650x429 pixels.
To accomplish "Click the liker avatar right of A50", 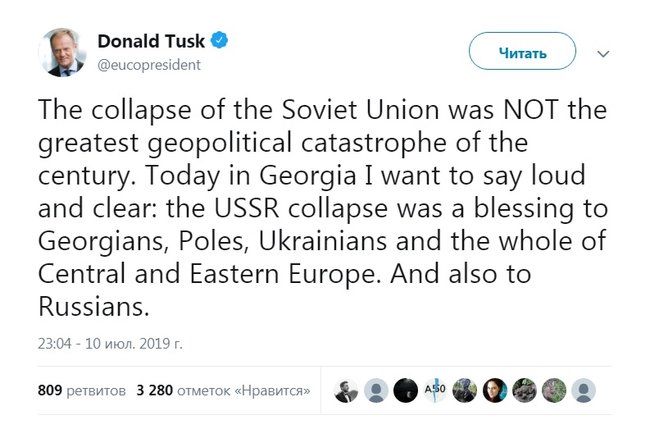I will [x=464, y=390].
